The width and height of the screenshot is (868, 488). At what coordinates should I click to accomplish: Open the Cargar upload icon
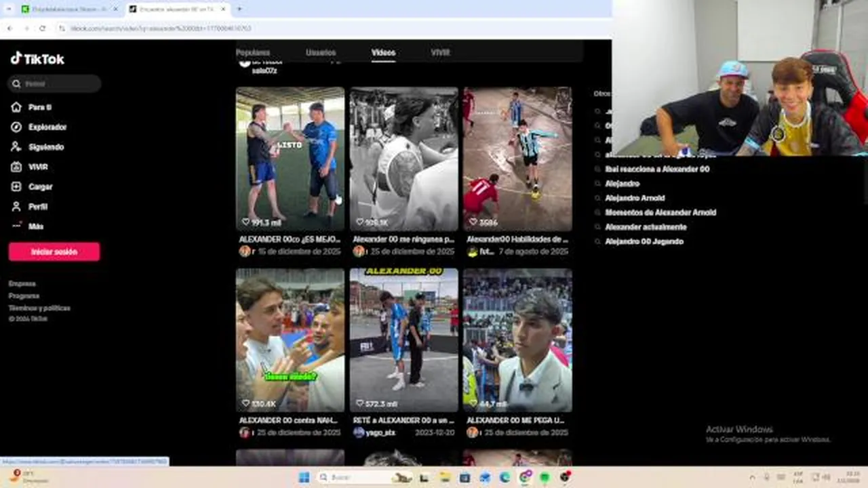pos(16,186)
